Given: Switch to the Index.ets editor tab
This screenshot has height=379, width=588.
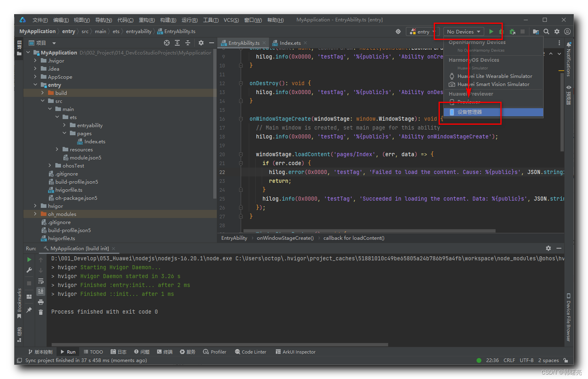Looking at the screenshot, I should [x=290, y=43].
